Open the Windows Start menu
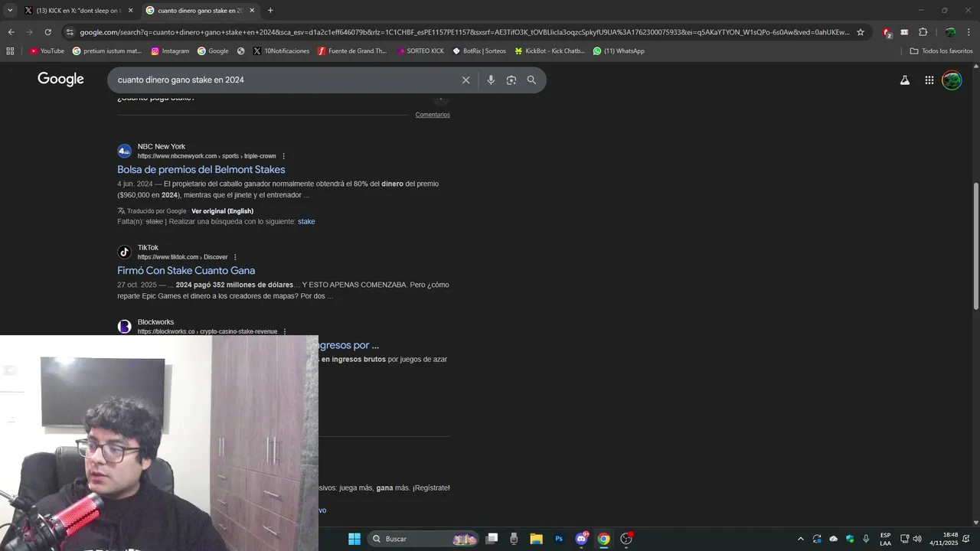The image size is (980, 551). [354, 539]
